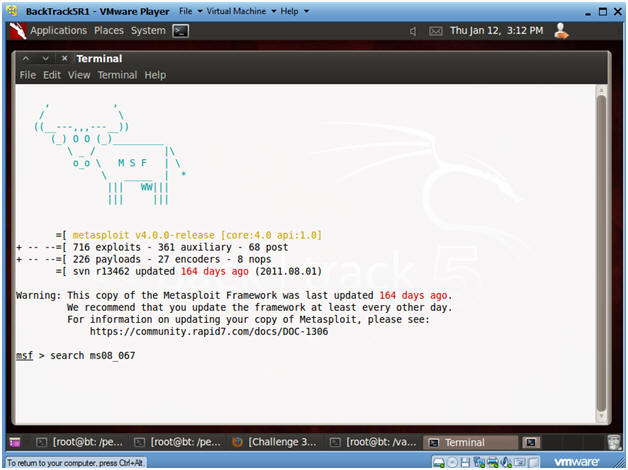Click the VMware sound card status icon
The width and height of the screenshot is (628, 470).
click(x=506, y=462)
